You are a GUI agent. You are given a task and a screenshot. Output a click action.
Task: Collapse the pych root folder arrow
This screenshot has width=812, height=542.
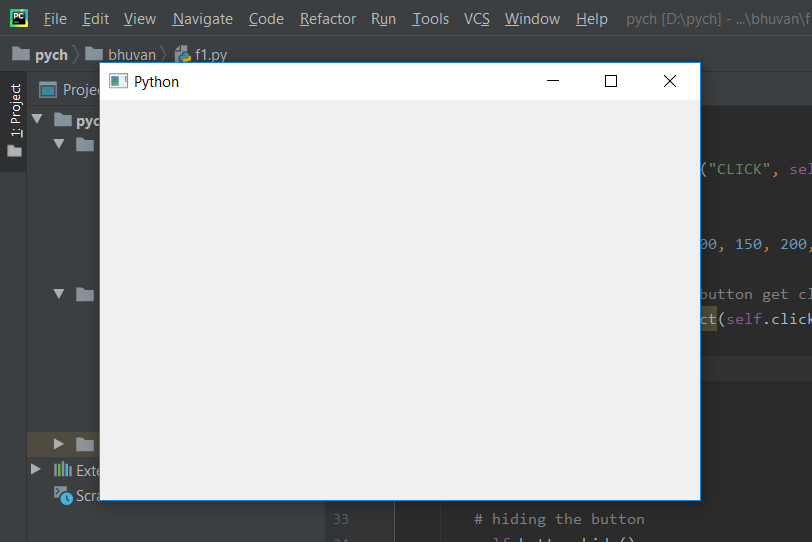pos(37,119)
